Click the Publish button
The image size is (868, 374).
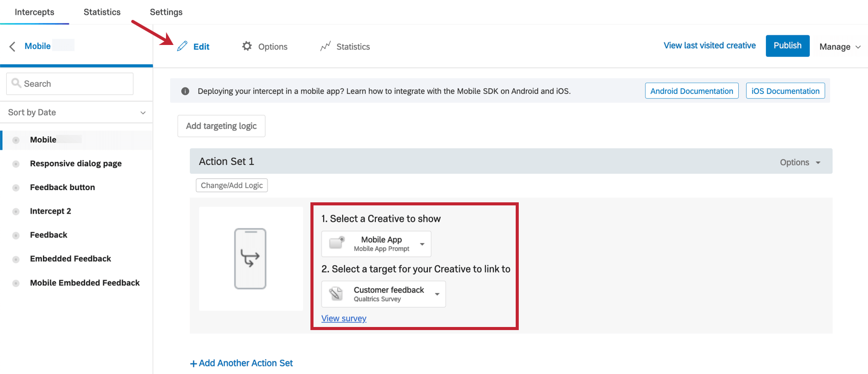(787, 45)
